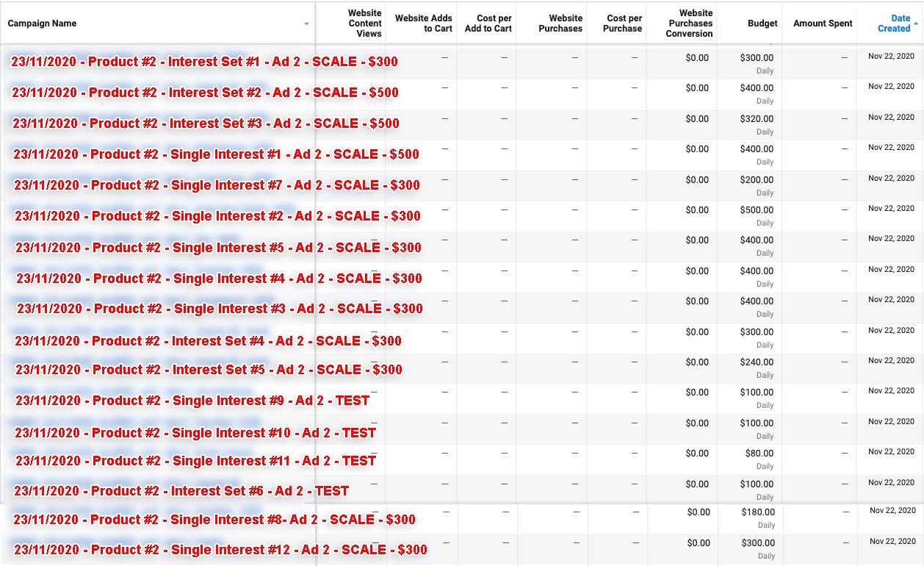Click the Cost per Add to Cart header
Viewport: 924px width, 566px height.
(488, 24)
